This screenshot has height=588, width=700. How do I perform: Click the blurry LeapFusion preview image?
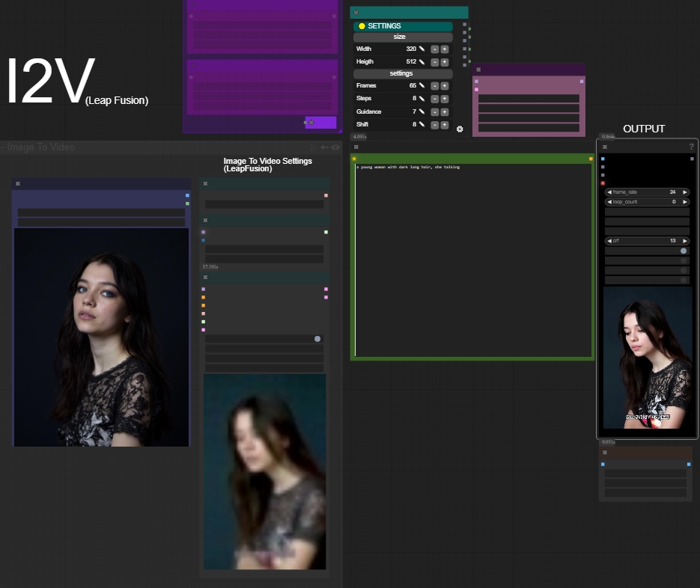pos(265,471)
